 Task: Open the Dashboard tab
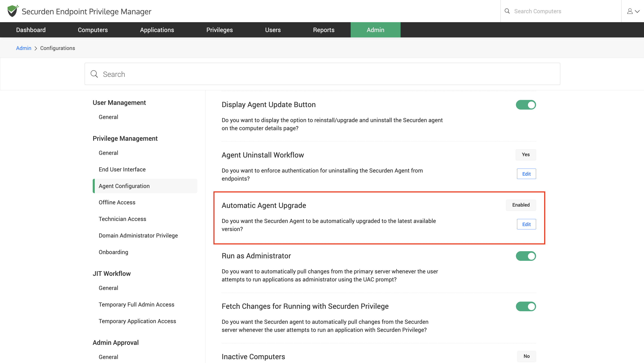(x=31, y=30)
